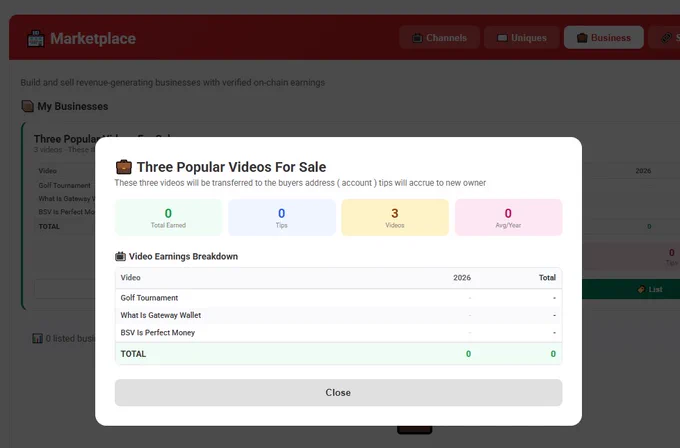This screenshot has width=680, height=448.
Task: Click the Video header in background table
Action: [47, 171]
